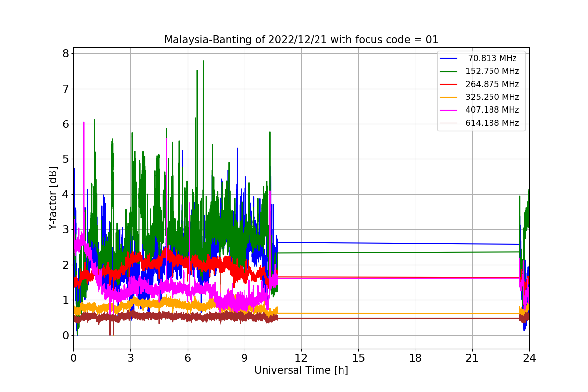
Task: Click the magenta spike reaching 6 dB
Action: [x=84, y=122]
